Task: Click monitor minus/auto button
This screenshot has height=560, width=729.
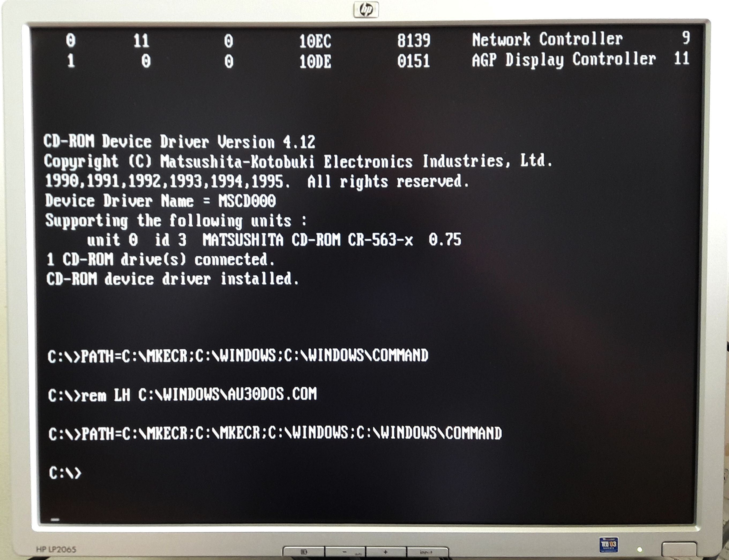Action: click(345, 552)
